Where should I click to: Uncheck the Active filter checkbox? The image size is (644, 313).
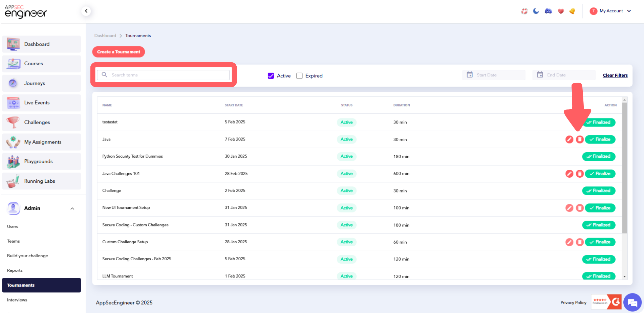pos(271,76)
